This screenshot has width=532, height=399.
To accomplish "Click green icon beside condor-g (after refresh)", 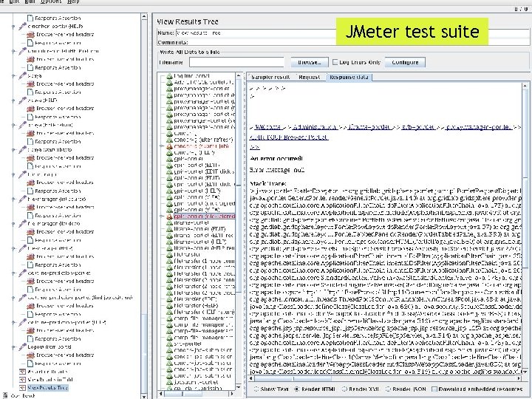I will coord(170,140).
